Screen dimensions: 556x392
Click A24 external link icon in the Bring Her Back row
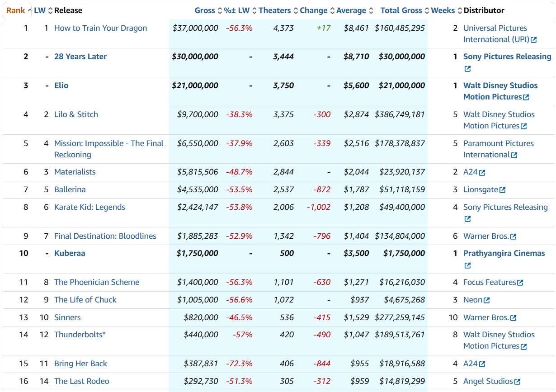click(x=482, y=364)
